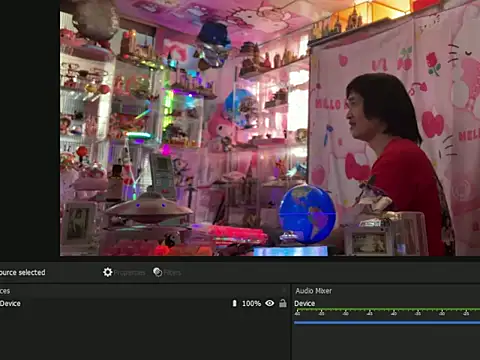This screenshot has width=480, height=360.
Task: Click the Device label in Audio Mixer
Action: pos(304,303)
